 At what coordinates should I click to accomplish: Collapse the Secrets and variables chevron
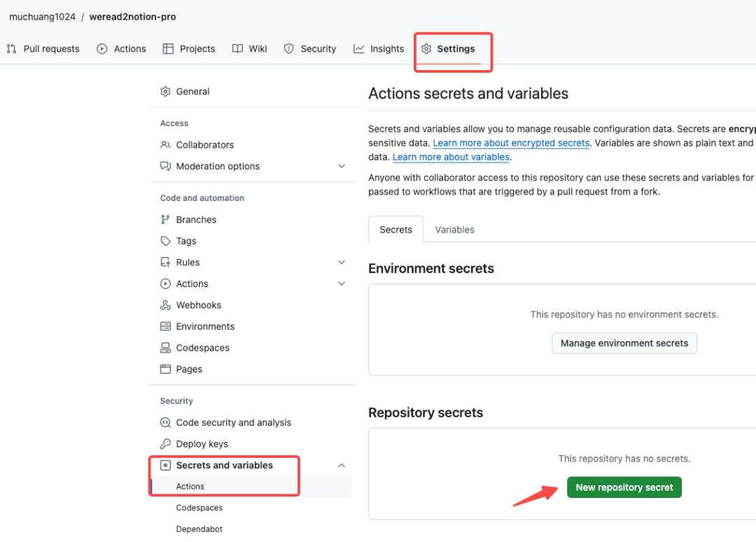pos(342,466)
